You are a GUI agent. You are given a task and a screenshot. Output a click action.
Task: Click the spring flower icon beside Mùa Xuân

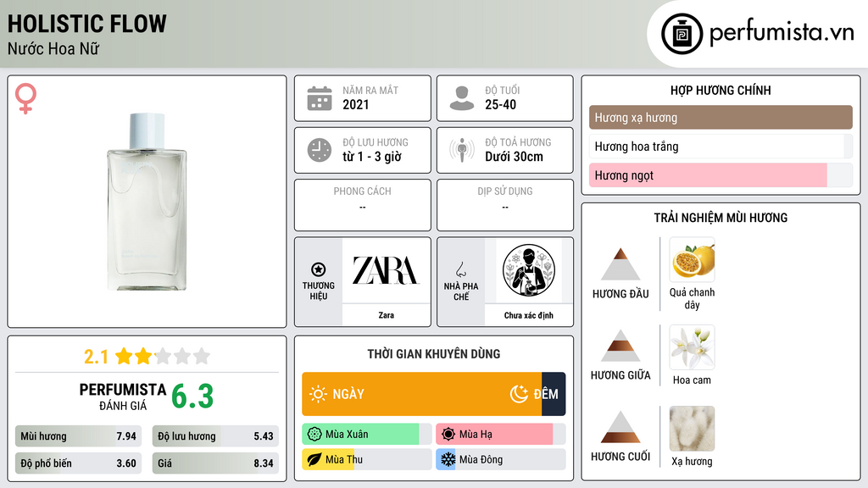314,435
